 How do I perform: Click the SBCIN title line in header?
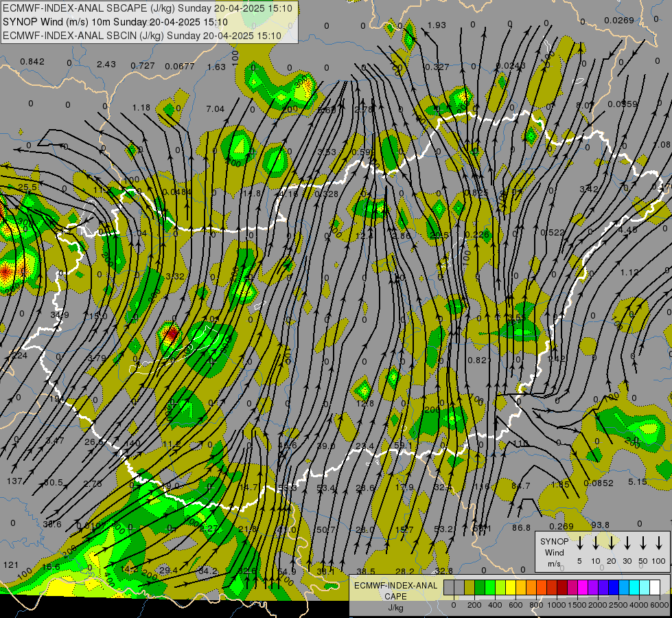(142, 36)
